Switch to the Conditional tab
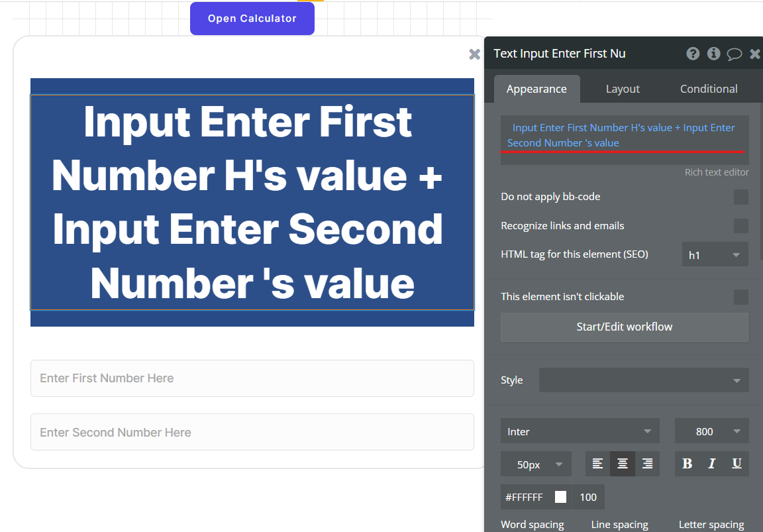This screenshot has height=532, width=763. click(709, 89)
